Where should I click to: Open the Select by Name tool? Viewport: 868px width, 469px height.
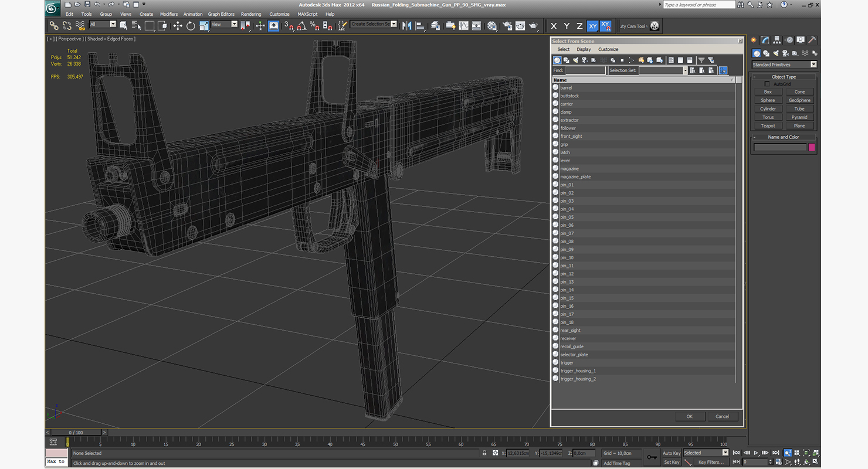pyautogui.click(x=136, y=26)
